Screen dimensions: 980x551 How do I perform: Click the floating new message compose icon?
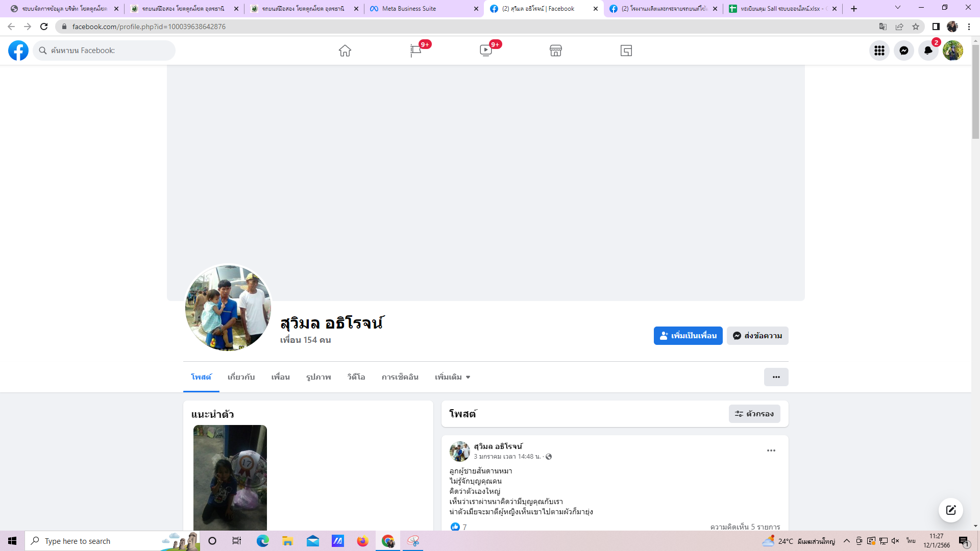951,510
